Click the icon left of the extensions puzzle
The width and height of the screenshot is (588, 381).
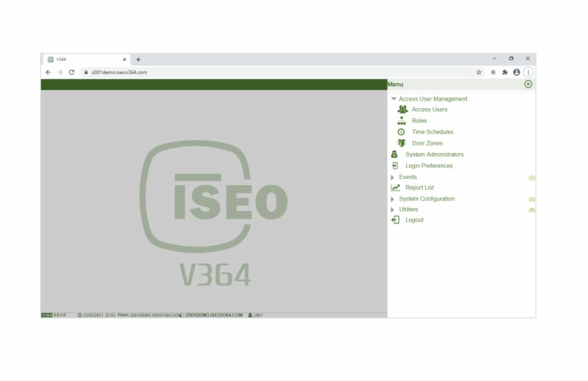point(493,72)
